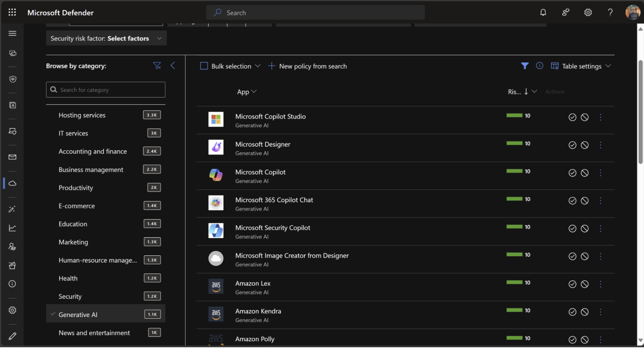Unsanction Microsoft Designer block icon
The width and height of the screenshot is (644, 349).
pos(585,145)
